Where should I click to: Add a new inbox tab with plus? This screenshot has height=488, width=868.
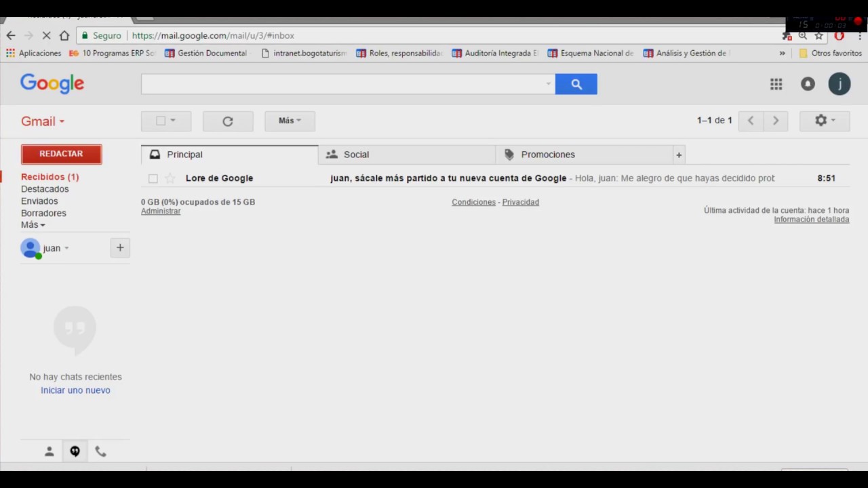tap(679, 155)
